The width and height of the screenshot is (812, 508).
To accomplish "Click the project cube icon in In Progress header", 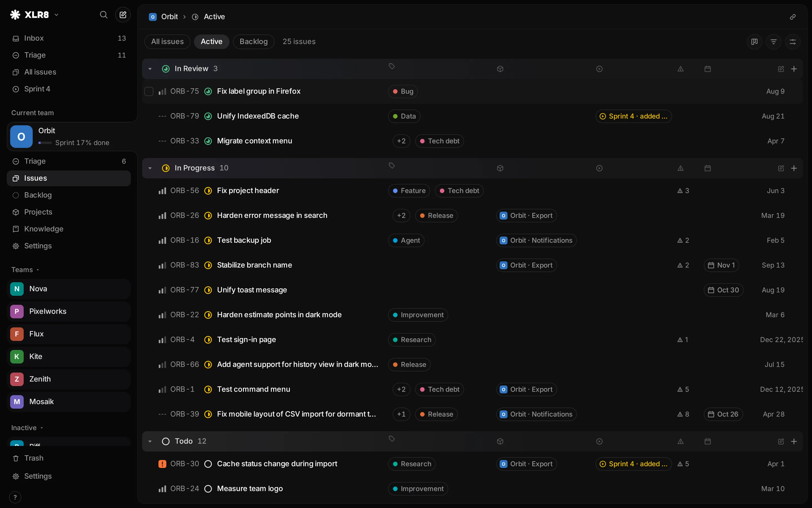I will (x=500, y=168).
